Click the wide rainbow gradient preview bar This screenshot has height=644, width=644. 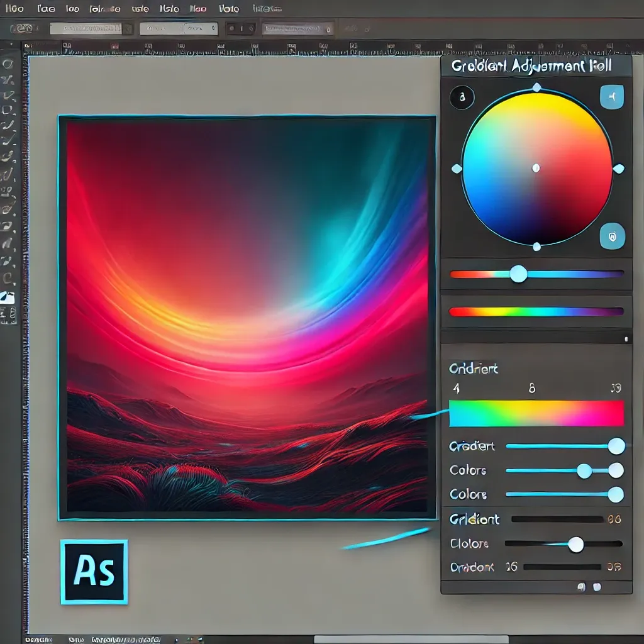pos(536,413)
